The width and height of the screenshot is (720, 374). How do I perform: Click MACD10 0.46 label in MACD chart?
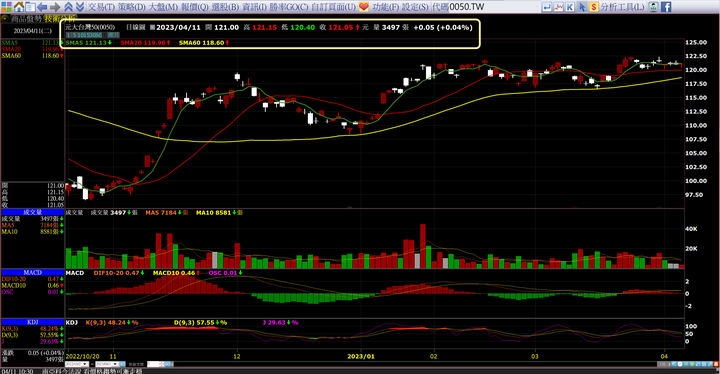coord(176,273)
